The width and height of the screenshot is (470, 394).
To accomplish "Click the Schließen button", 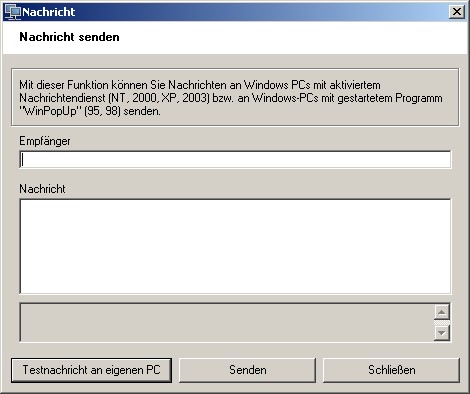I will (391, 370).
